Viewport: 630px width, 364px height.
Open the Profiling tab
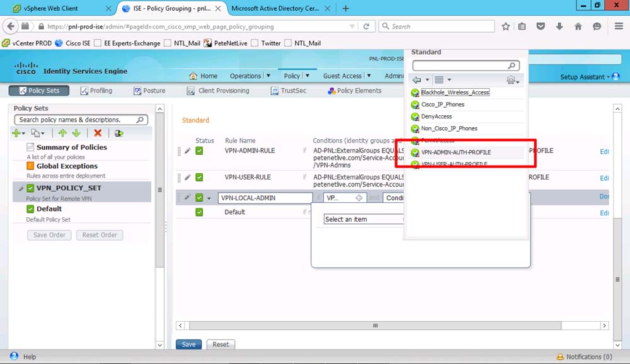click(x=96, y=91)
